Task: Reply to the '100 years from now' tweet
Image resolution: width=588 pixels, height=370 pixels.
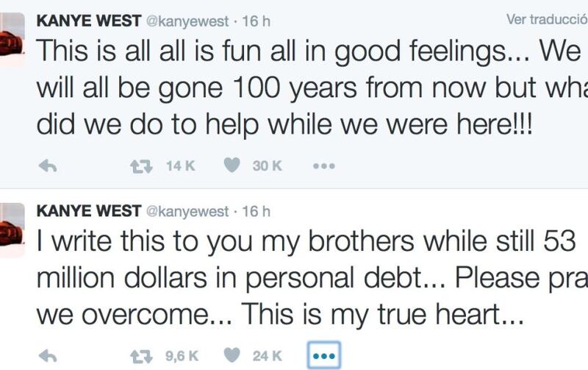Action: pos(48,166)
